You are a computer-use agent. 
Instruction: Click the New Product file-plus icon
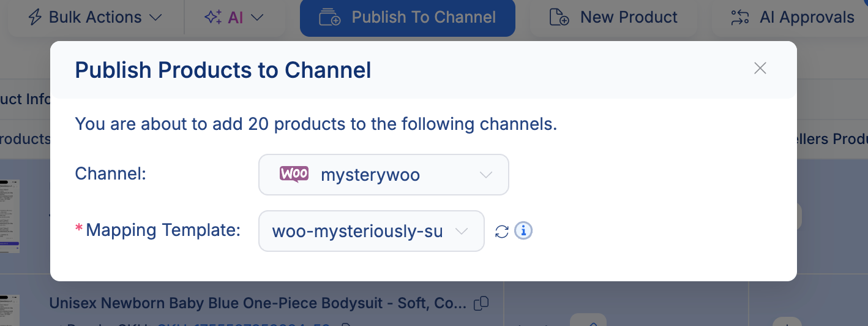pos(559,17)
